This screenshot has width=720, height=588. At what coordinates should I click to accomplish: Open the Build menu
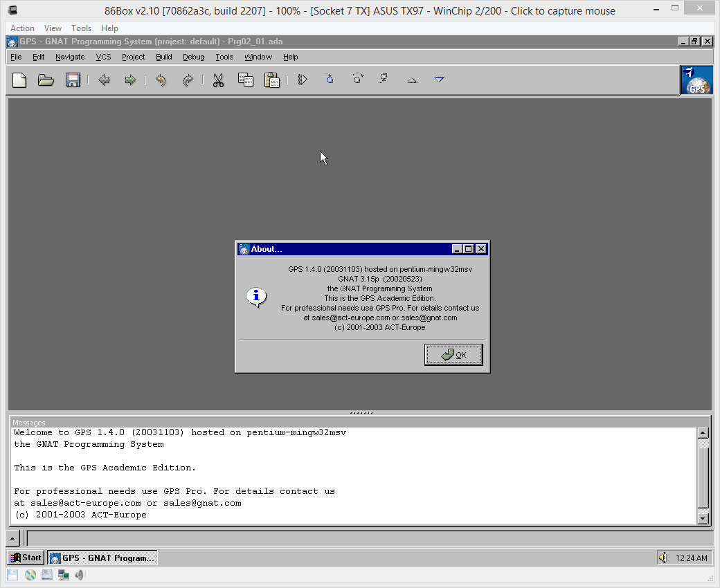point(163,57)
